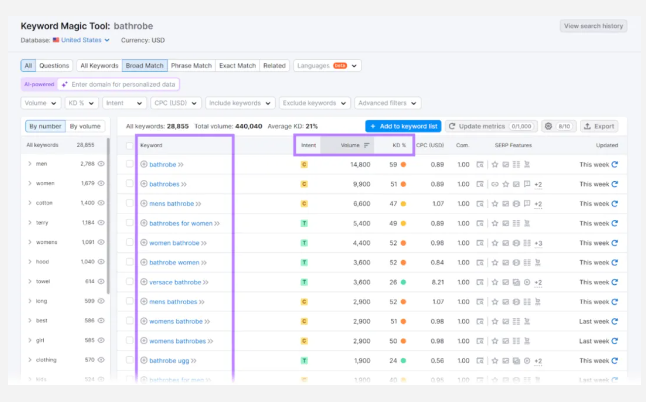Image resolution: width=646 pixels, height=402 pixels.
Task: Open the Languages beta dropdown
Action: 327,65
